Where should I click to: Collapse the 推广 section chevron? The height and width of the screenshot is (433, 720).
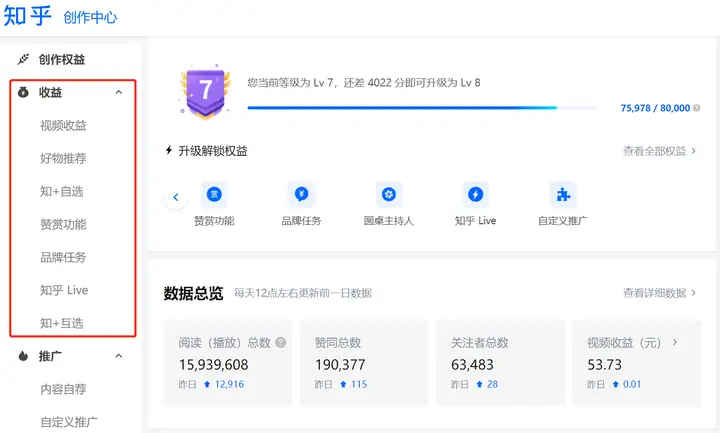[119, 356]
